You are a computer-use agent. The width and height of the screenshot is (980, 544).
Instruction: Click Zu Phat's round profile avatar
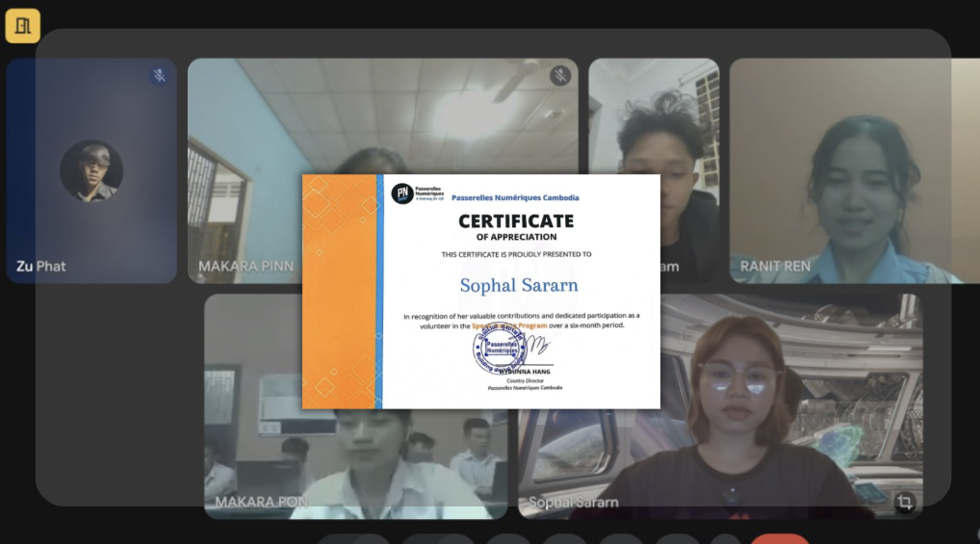click(91, 170)
